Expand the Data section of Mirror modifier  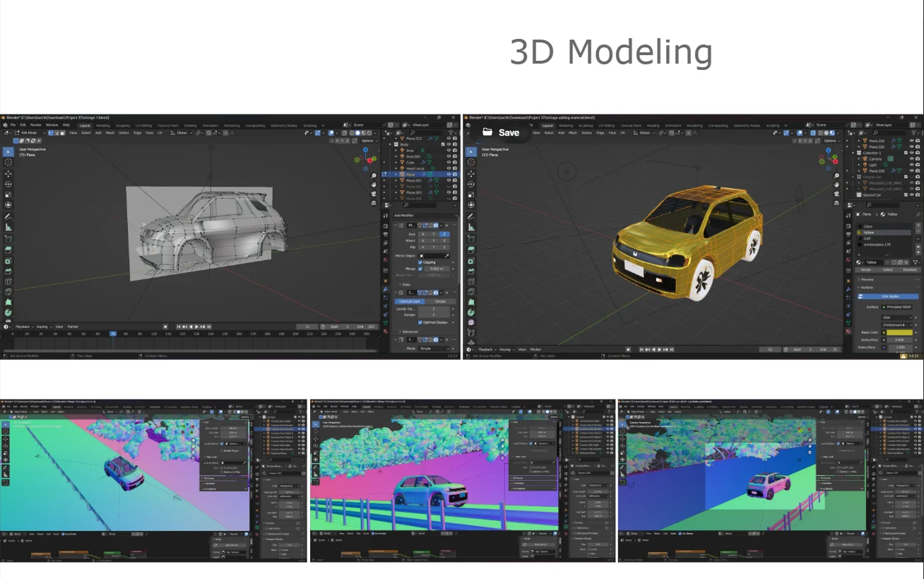click(x=405, y=284)
